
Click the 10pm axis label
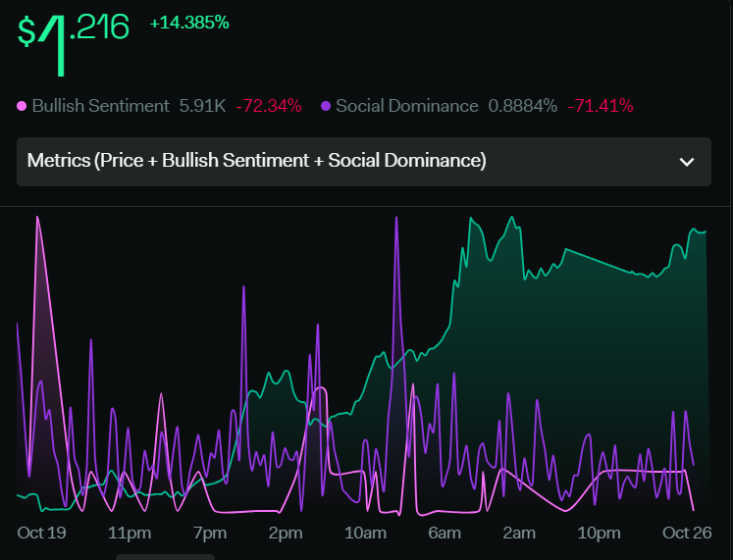coord(599,533)
